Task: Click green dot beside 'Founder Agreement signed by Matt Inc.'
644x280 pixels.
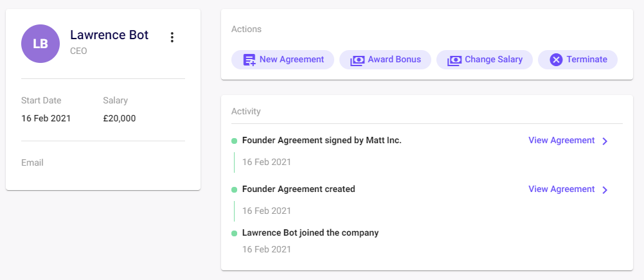Action: click(235, 141)
